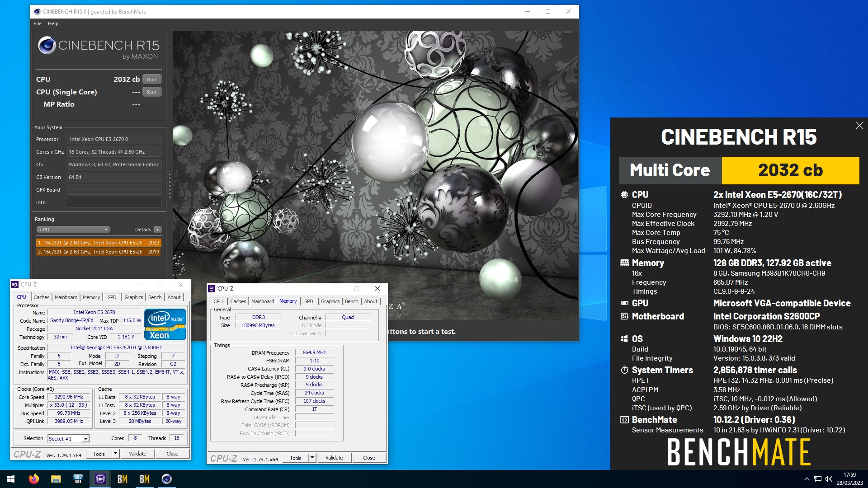The height and width of the screenshot is (488, 868).
Task: Click Validate in CPU-Z CPU window
Action: tap(137, 454)
